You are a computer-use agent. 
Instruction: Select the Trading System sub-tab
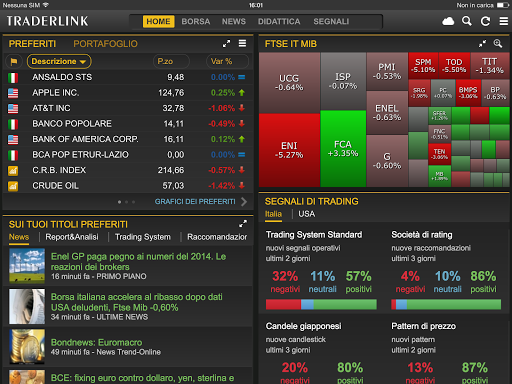(x=143, y=237)
